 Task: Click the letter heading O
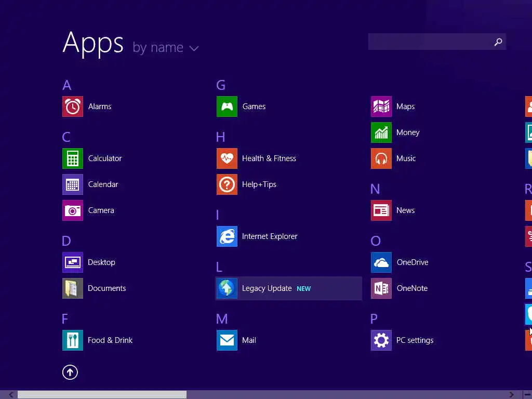click(x=376, y=241)
